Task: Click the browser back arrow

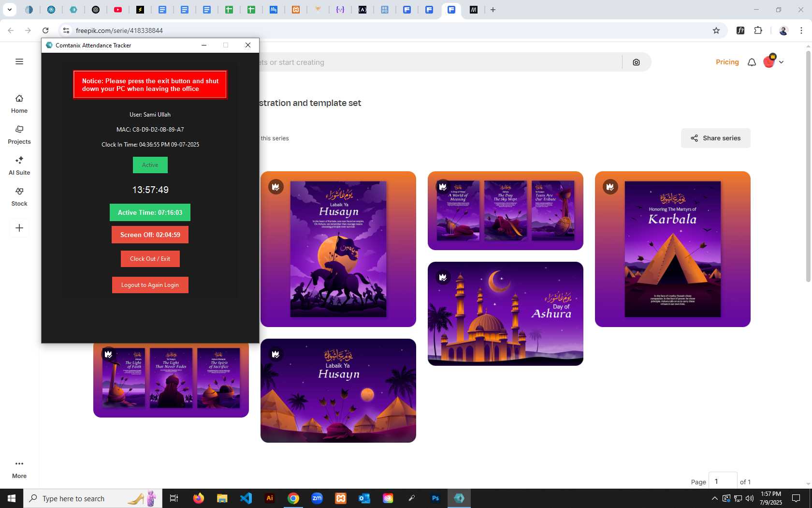Action: (11, 30)
